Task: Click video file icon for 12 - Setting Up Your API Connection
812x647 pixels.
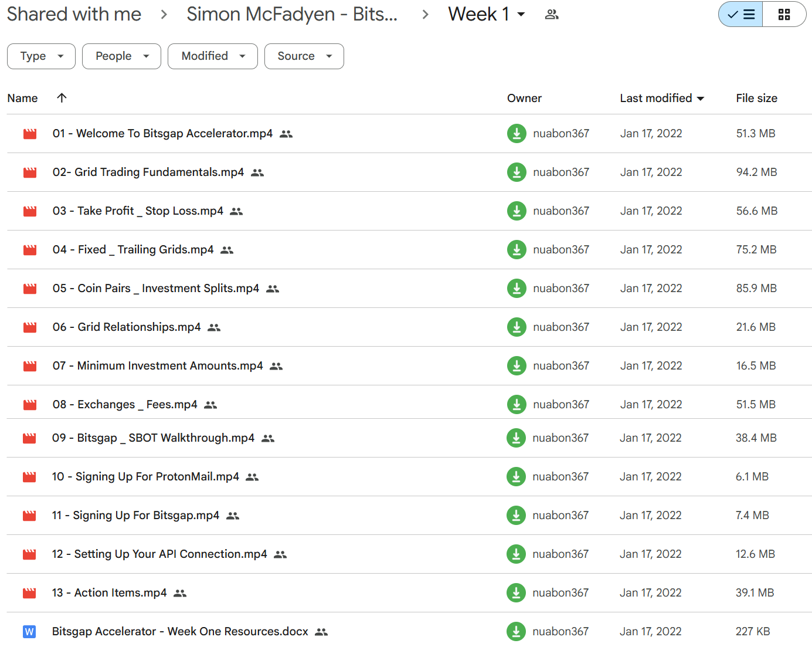Action: click(x=29, y=554)
